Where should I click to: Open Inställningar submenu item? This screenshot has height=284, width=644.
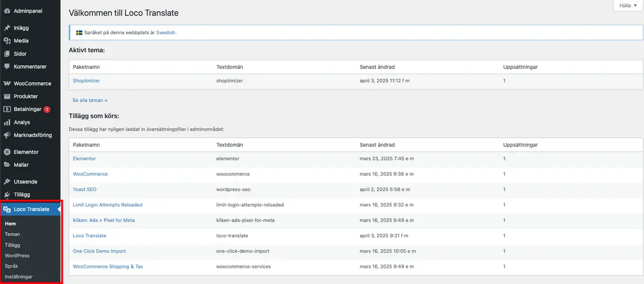19,276
